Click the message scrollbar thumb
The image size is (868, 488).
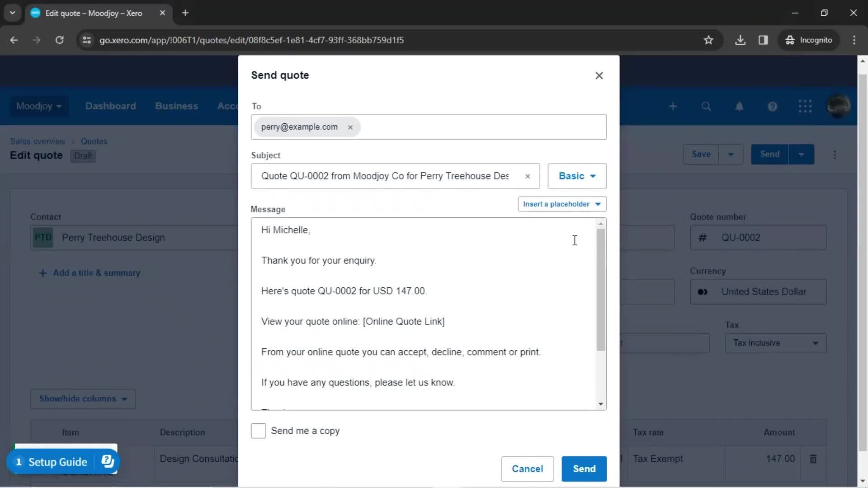coord(600,289)
